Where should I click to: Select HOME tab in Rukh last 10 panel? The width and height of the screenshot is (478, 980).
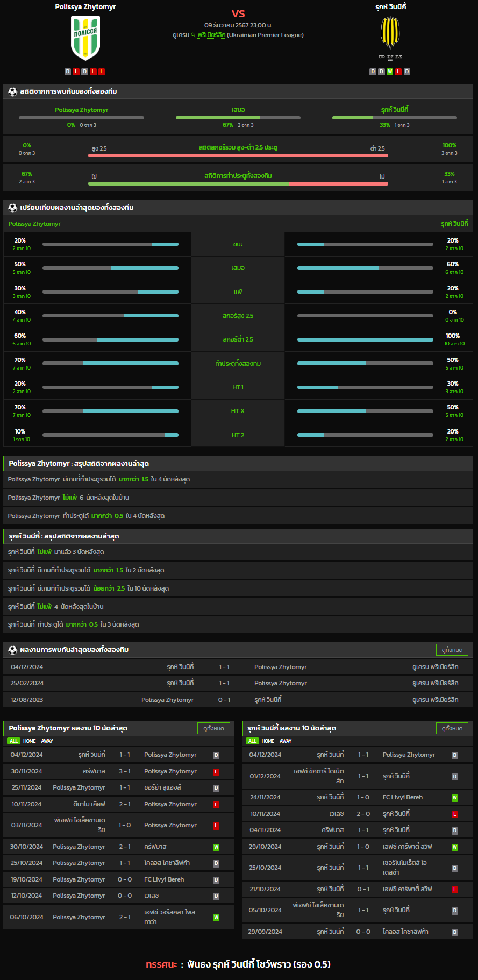pos(268,741)
